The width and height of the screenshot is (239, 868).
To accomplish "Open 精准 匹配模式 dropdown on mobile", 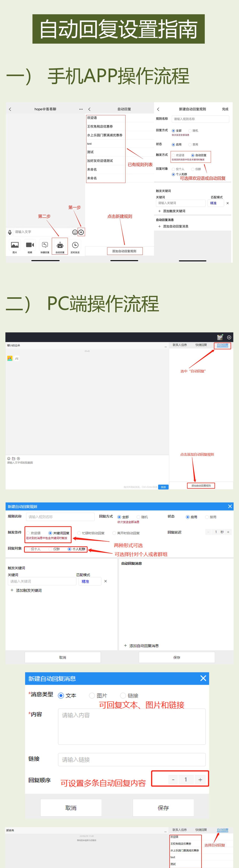I will pos(215,203).
